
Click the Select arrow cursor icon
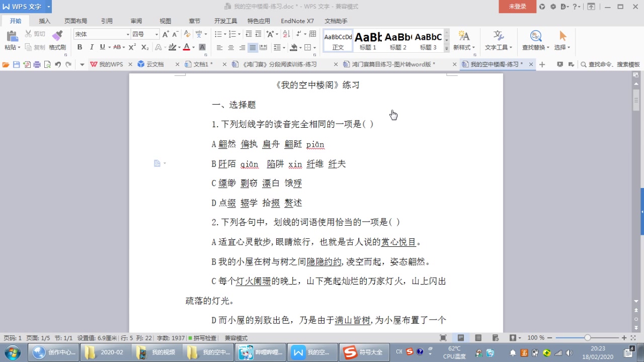[562, 36]
